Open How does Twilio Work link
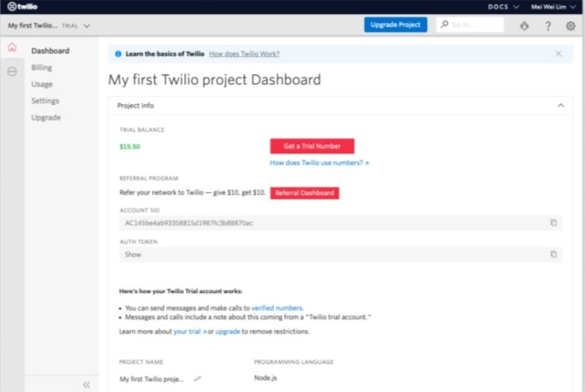Viewport: 585px width, 392px height. 244,54
